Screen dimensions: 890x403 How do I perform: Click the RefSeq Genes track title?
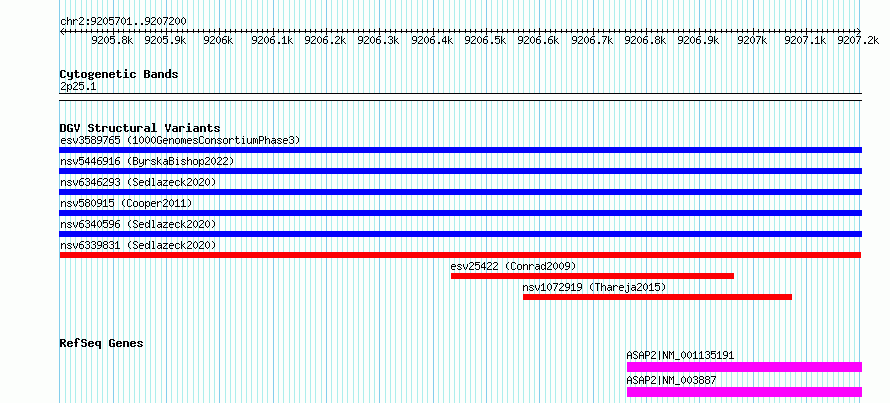tap(102, 343)
